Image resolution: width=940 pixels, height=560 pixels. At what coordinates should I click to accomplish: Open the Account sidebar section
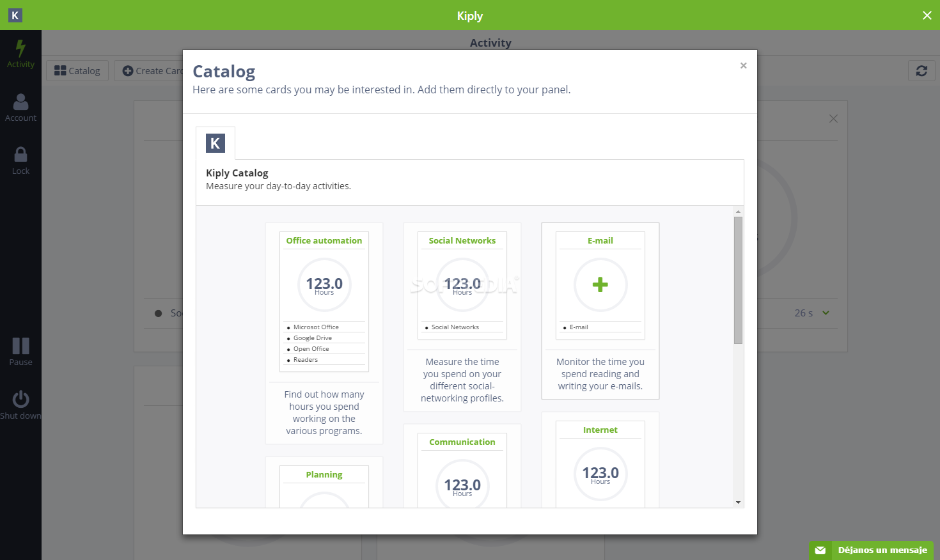pyautogui.click(x=20, y=107)
